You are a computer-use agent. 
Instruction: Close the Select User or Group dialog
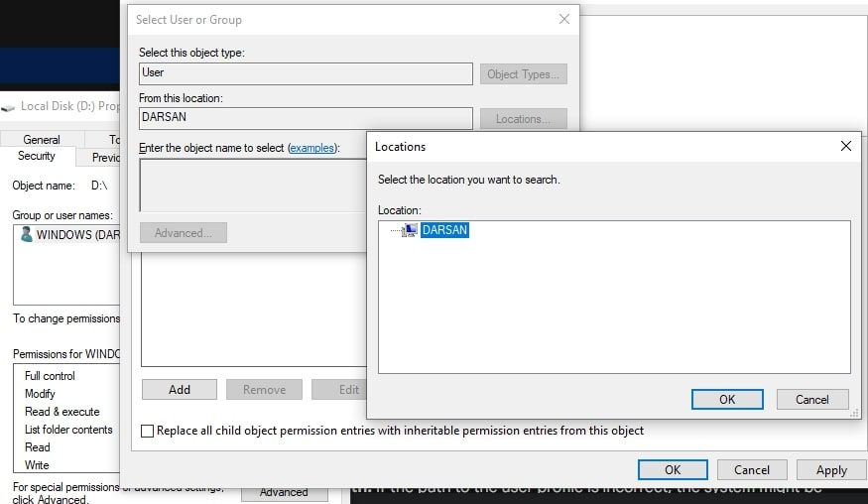click(x=564, y=20)
